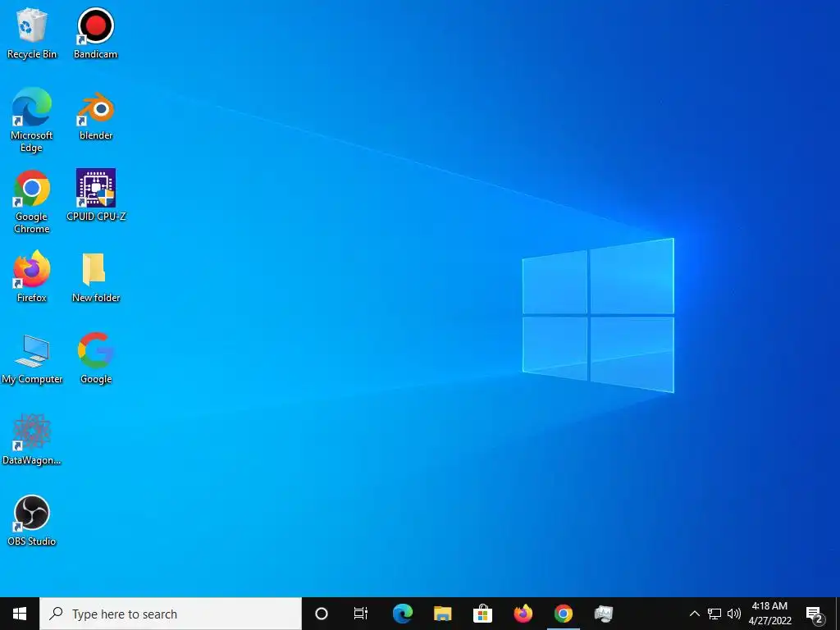Open Microsoft Store from the taskbar
The height and width of the screenshot is (630, 840).
482,614
